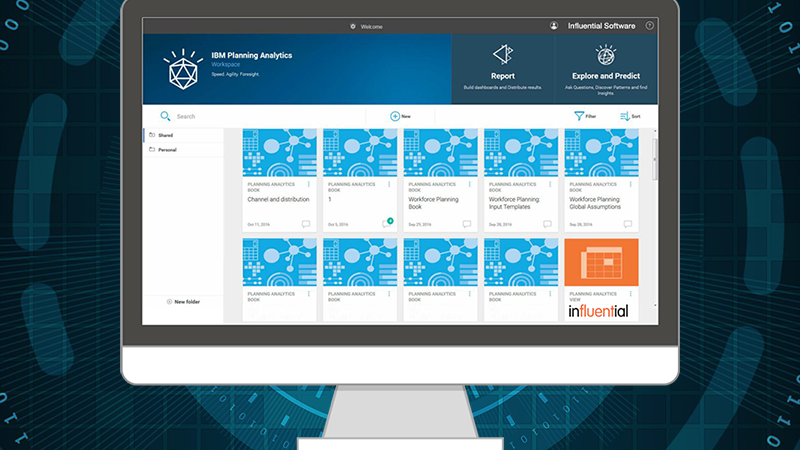Open options menu for Workforce Planning Book
This screenshot has height=450, width=800.
point(470,184)
